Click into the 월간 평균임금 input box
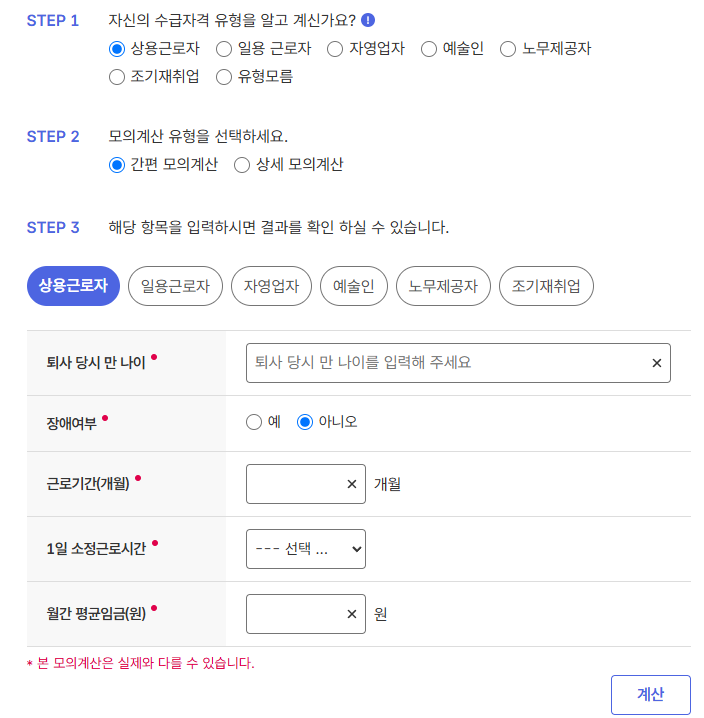The height and width of the screenshot is (718, 704). [x=295, y=614]
